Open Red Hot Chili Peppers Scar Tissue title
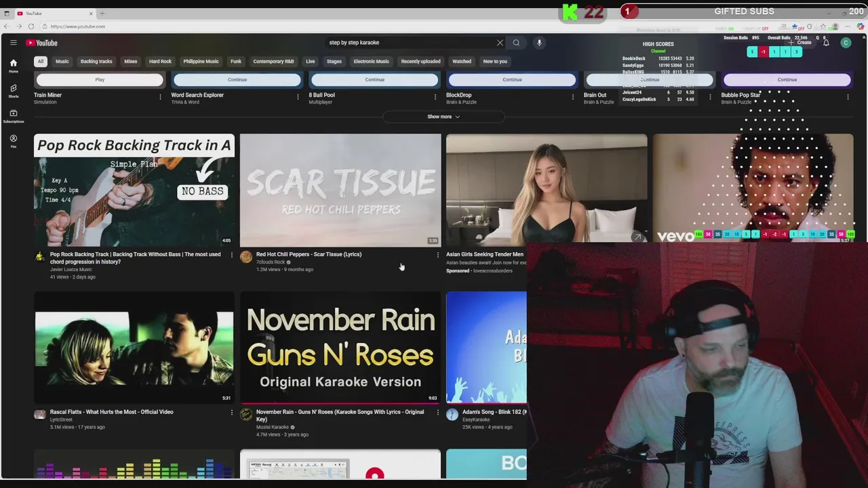 click(309, 254)
